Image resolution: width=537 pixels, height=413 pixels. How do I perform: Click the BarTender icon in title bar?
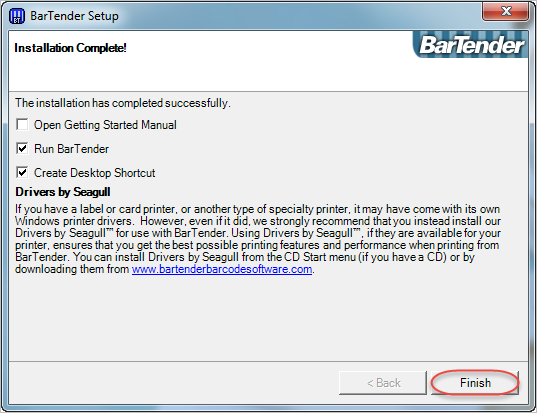pyautogui.click(x=17, y=16)
